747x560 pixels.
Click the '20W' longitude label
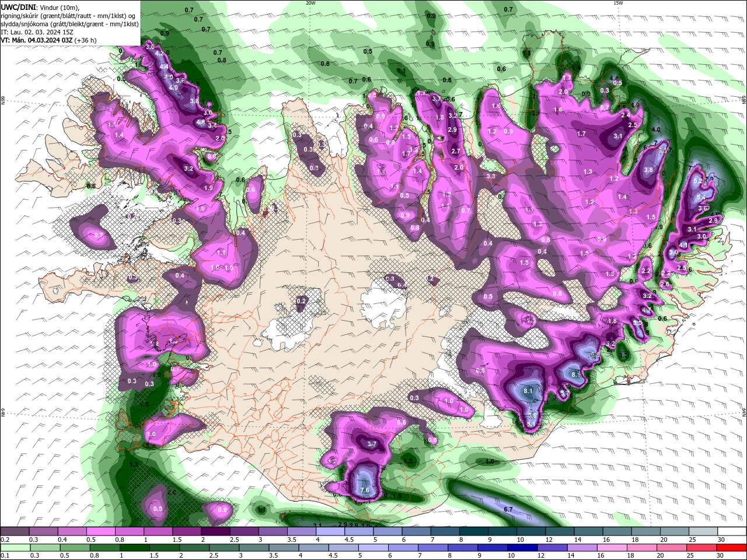pos(310,3)
